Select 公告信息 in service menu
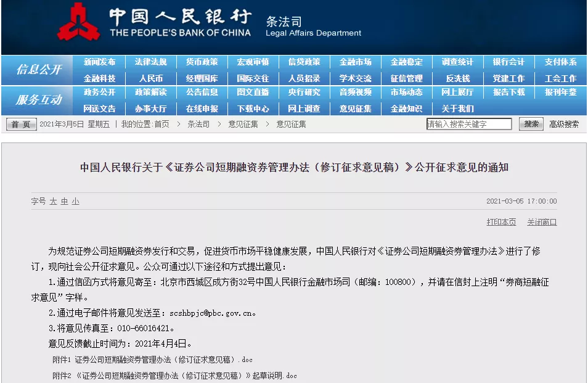 202,93
